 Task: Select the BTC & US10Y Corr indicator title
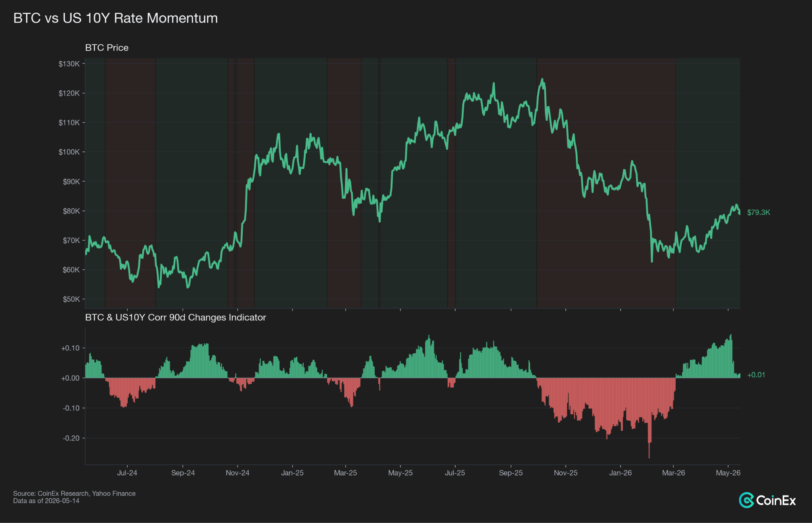(175, 317)
